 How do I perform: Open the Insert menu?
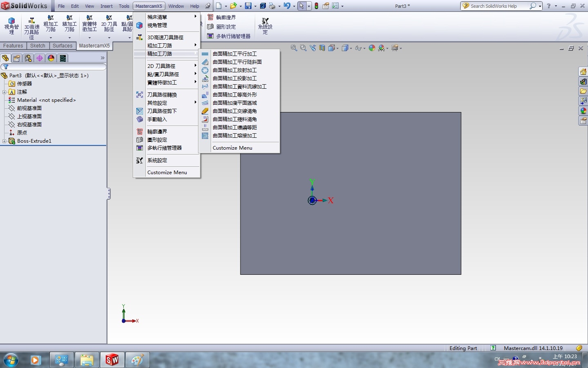point(107,6)
